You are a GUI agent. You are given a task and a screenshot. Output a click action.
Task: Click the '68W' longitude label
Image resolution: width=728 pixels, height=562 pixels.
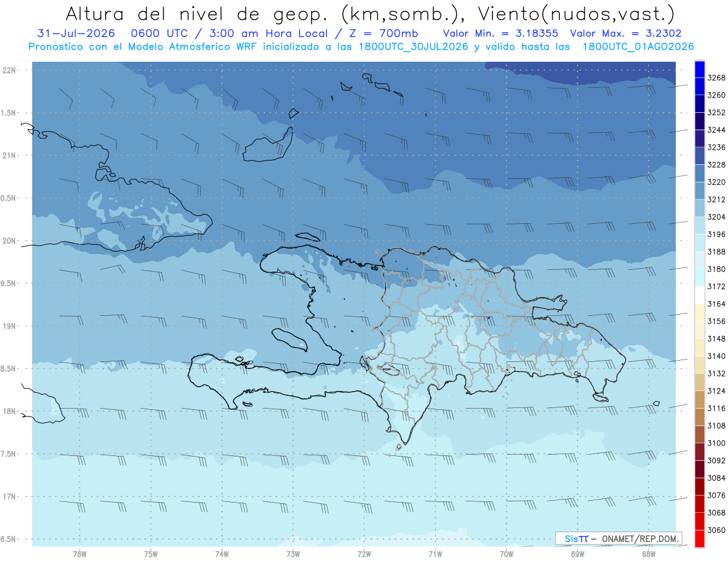point(649,554)
